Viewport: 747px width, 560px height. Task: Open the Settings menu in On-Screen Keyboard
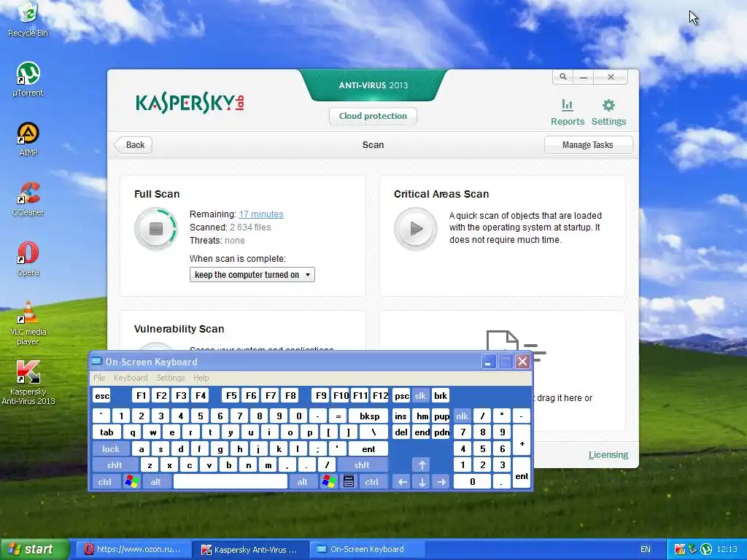[x=170, y=378]
